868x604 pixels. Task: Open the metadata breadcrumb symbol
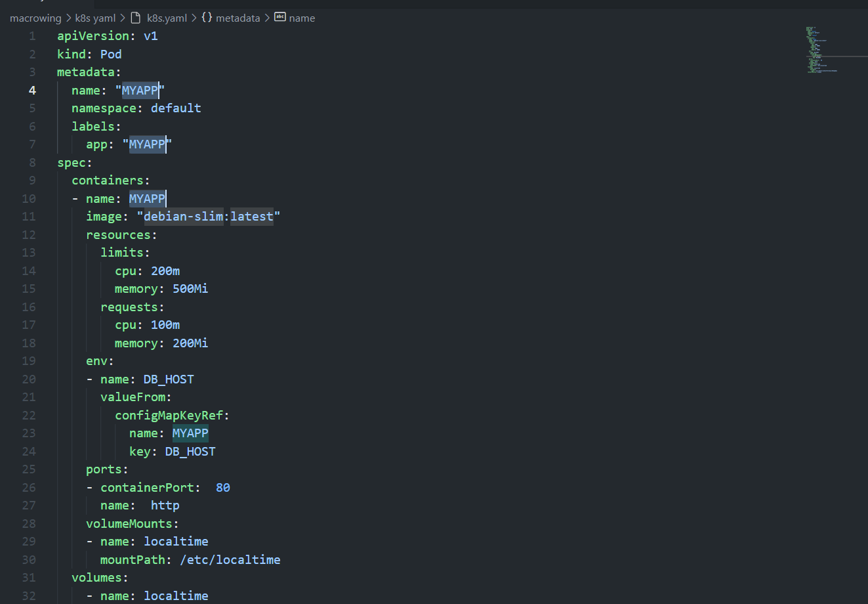tap(238, 18)
